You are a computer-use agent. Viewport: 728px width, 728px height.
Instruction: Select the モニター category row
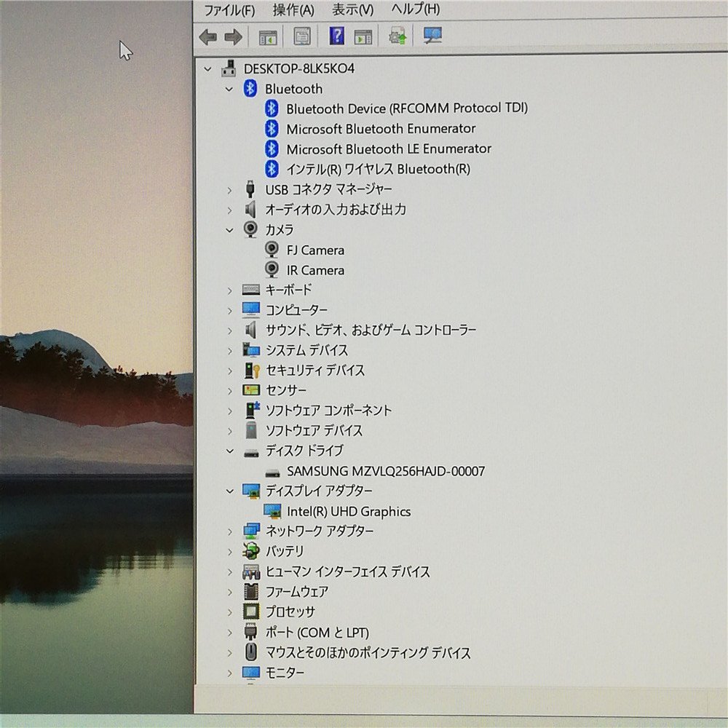tap(285, 673)
